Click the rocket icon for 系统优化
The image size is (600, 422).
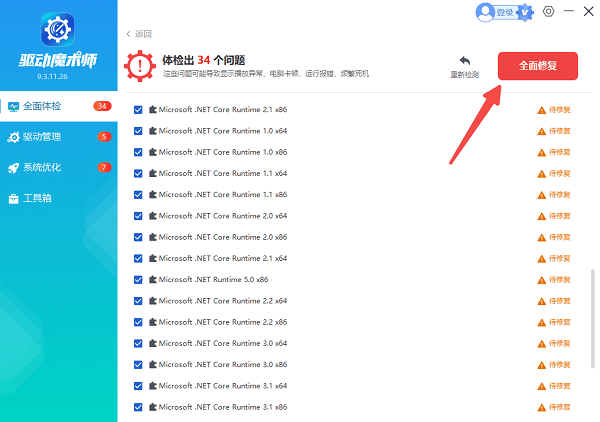click(x=14, y=167)
